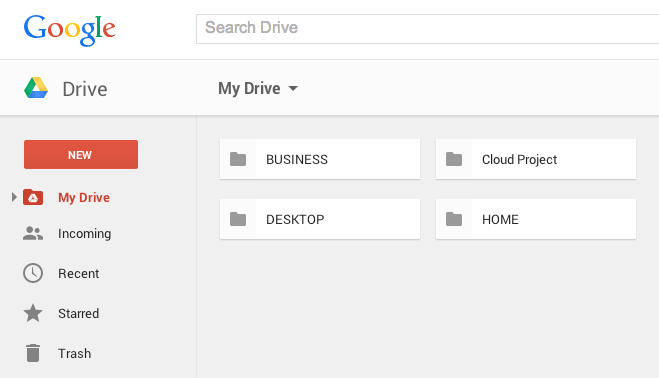Viewport: 659px width, 378px height.
Task: Click the Cloud Project folder icon
Action: (x=454, y=159)
